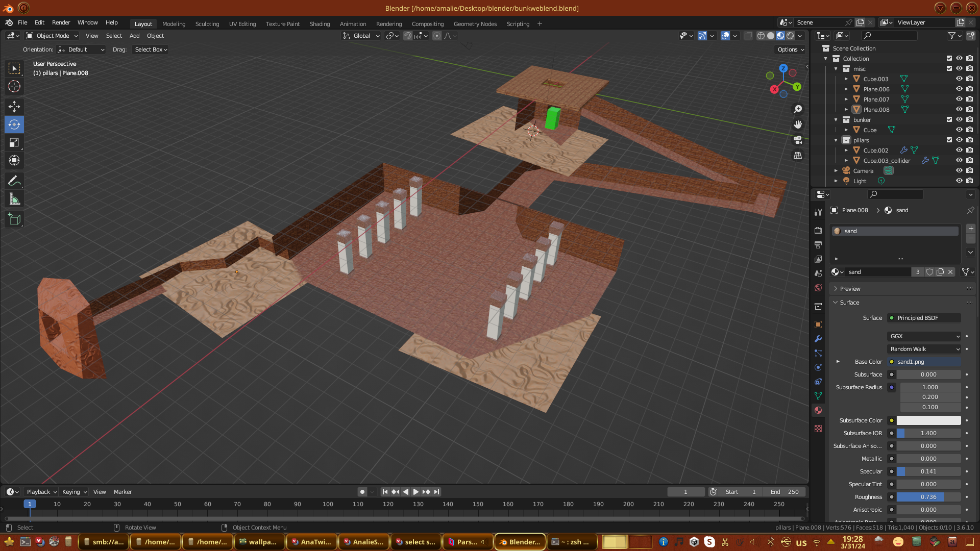Open the Object Mode dropdown
Viewport: 980px width, 551px height.
52,36
